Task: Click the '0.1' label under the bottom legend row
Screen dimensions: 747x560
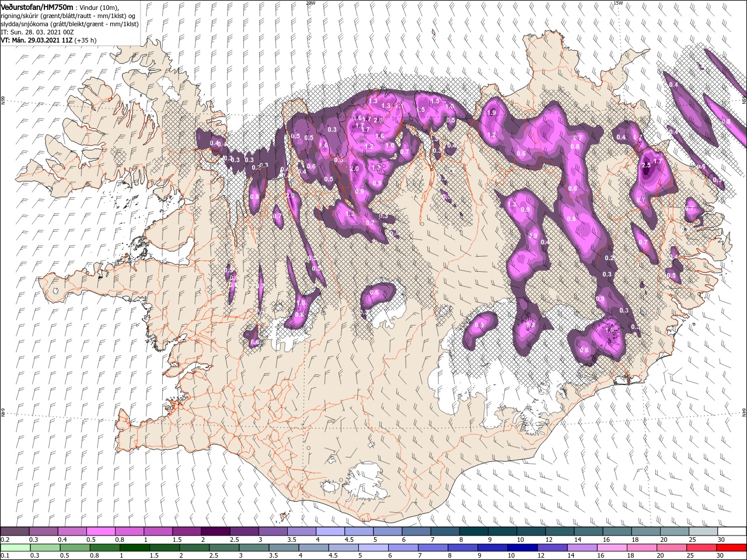Action: 5,555
